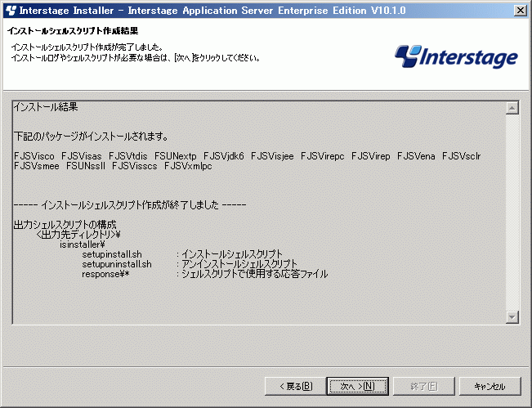
Task: Click the インストールシェルスクリプト作成が終了しました line
Action: click(x=130, y=205)
